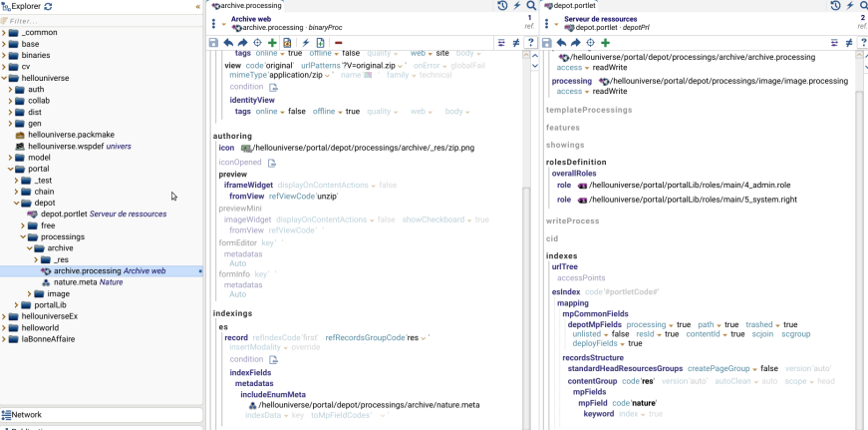Save the archive.processing document
Viewport: 868px width, 430px height.
pyautogui.click(x=213, y=43)
